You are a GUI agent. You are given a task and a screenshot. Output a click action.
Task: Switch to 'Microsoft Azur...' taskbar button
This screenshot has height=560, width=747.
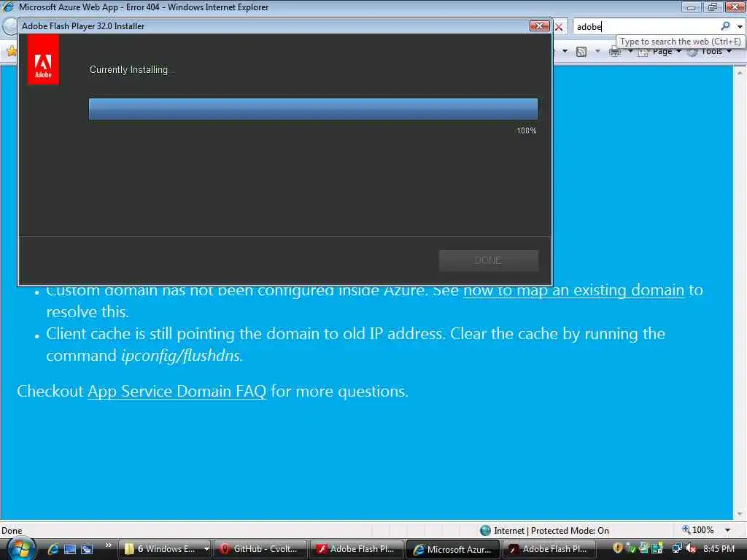click(453, 549)
